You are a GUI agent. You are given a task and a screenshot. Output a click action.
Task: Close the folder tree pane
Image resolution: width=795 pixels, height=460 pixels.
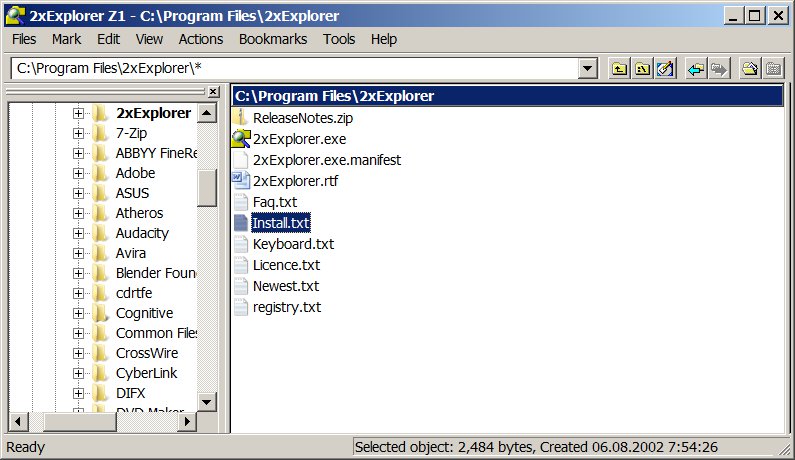tap(213, 92)
